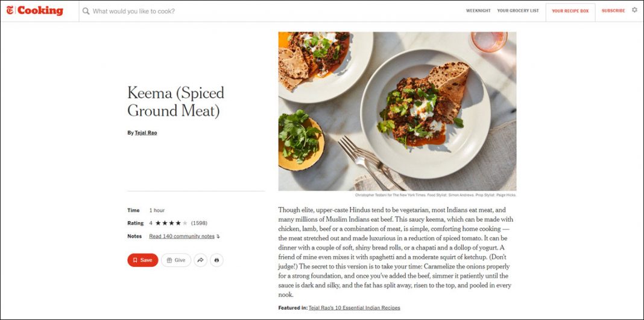The height and width of the screenshot is (320, 644).
Task: Click the print recipe icon
Action: 217,260
